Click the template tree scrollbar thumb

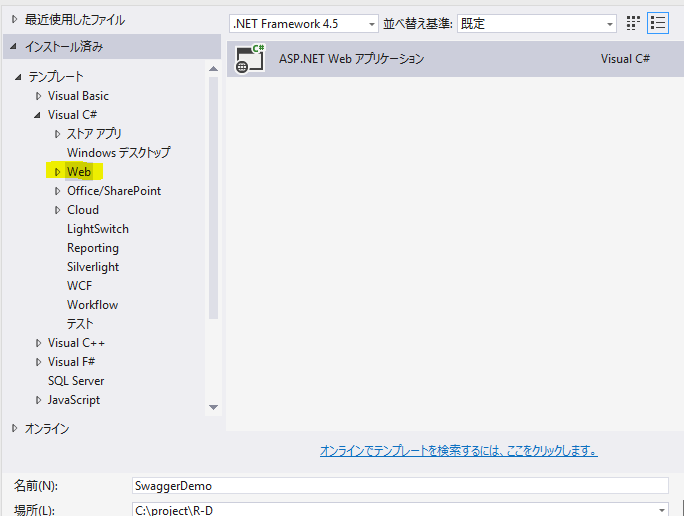click(x=213, y=198)
